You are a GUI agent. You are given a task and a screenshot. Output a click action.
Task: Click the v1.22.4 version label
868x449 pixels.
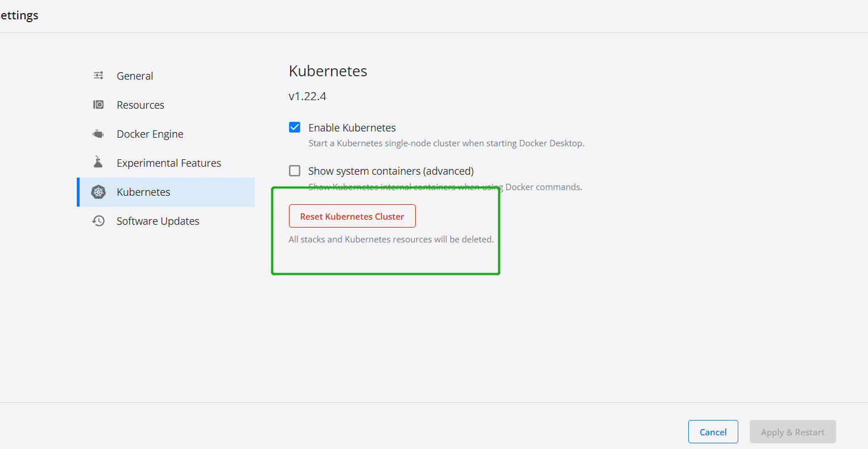tap(307, 96)
